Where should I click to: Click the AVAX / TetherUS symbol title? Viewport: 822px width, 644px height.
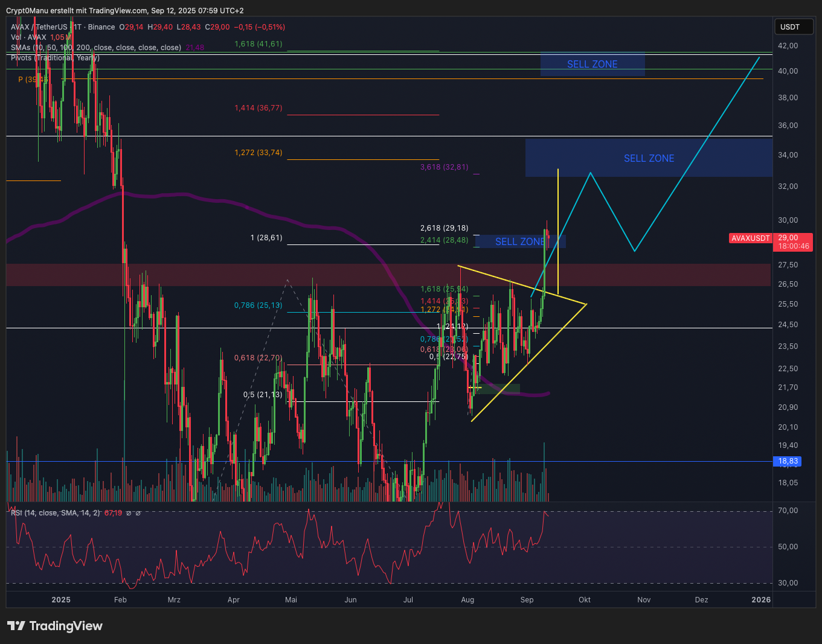coord(39,27)
